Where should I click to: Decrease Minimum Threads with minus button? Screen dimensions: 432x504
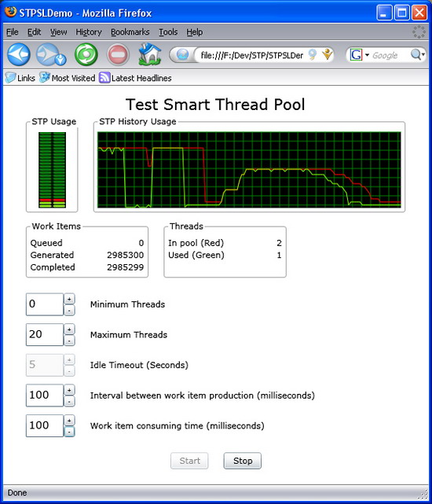69,310
